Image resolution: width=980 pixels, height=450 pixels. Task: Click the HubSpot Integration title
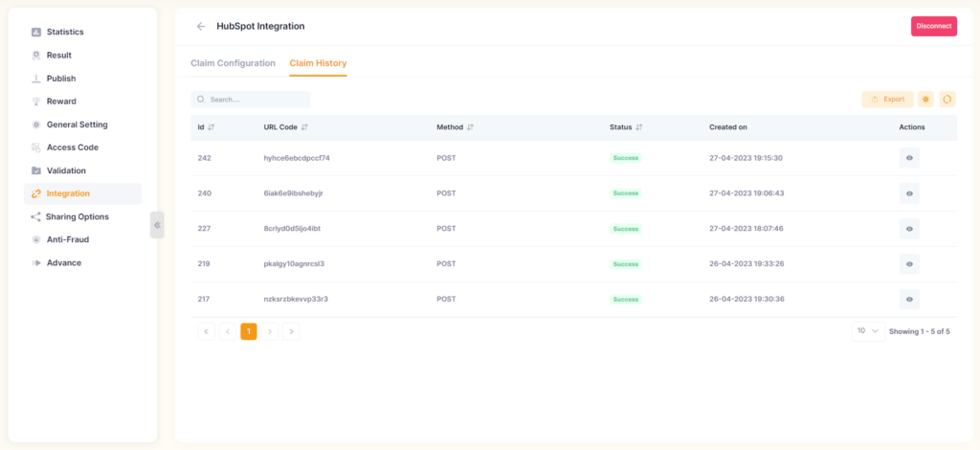[260, 26]
